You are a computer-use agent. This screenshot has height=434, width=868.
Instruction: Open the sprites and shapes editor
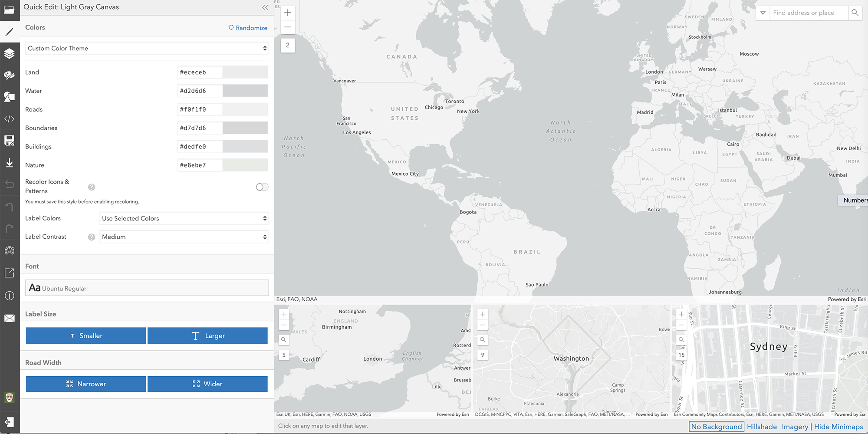click(x=10, y=97)
